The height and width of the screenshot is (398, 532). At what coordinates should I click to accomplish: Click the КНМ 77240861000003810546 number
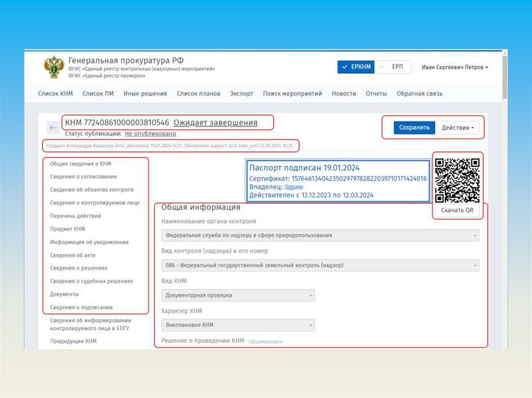point(117,123)
